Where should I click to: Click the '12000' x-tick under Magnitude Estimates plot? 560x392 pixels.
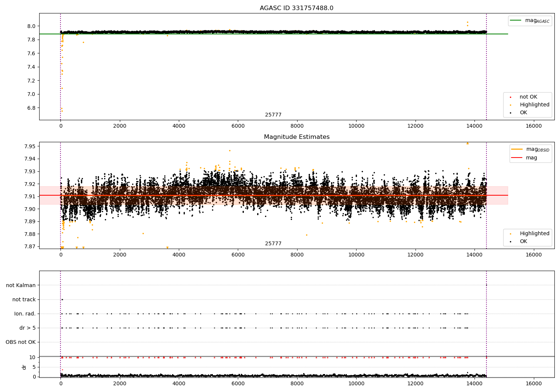(x=415, y=255)
